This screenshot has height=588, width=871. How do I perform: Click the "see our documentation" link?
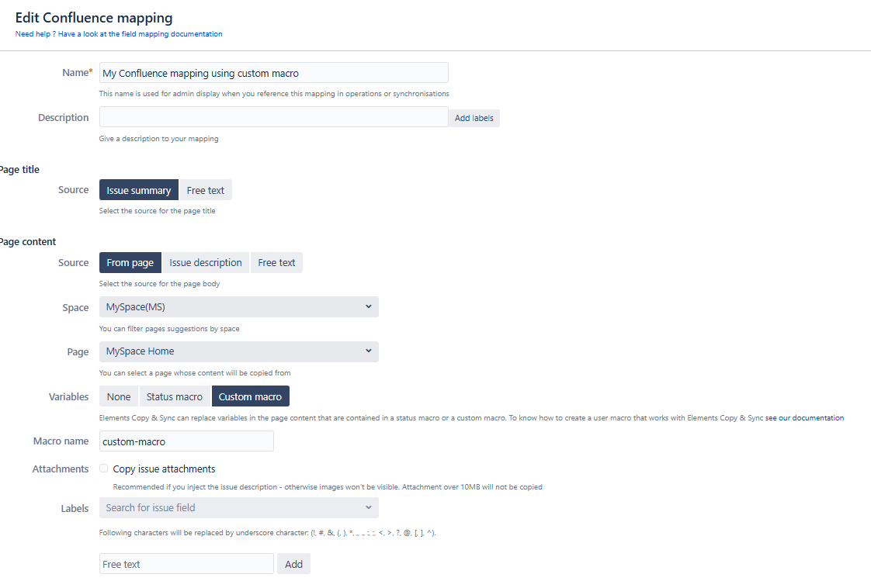point(804,417)
